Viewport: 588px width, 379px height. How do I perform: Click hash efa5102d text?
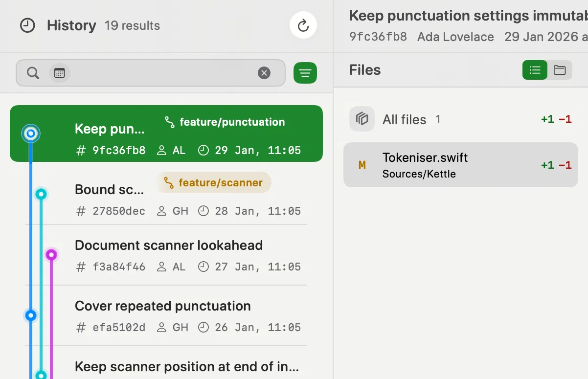click(119, 327)
